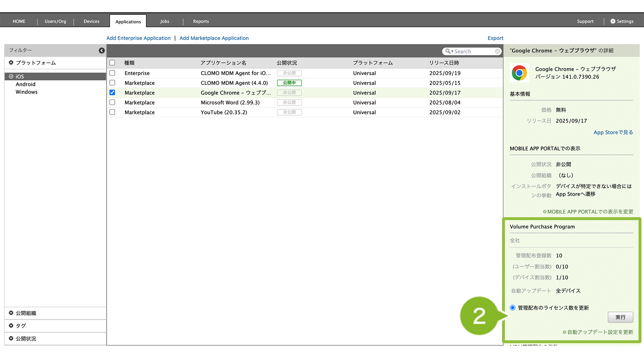Click the Settings gear icon

[612, 21]
